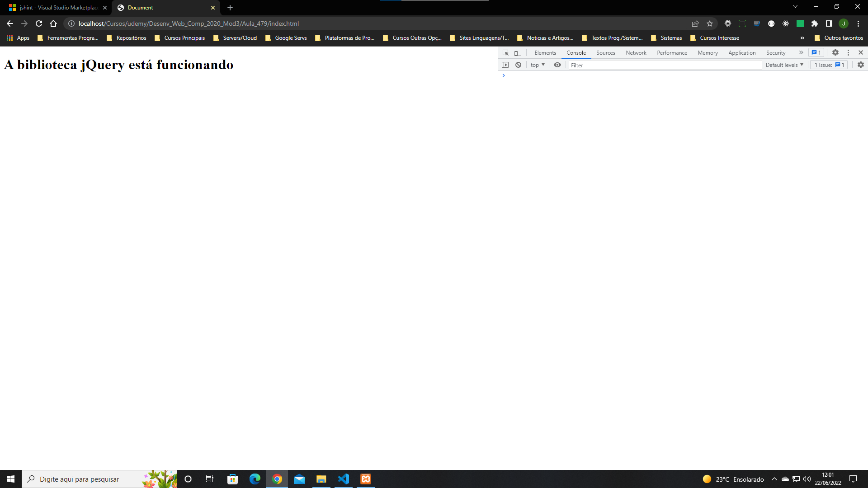Launch Microsoft Edge from the taskbar
868x488 pixels.
point(255,479)
